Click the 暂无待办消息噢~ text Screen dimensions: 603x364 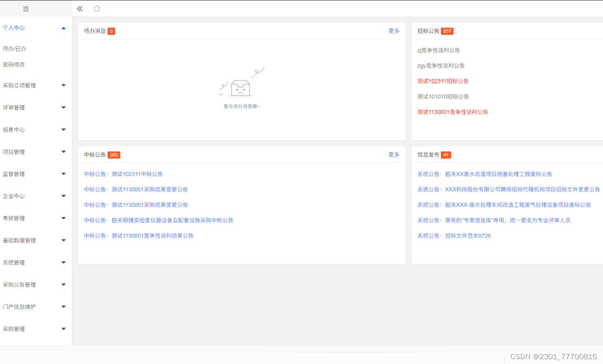pos(241,106)
